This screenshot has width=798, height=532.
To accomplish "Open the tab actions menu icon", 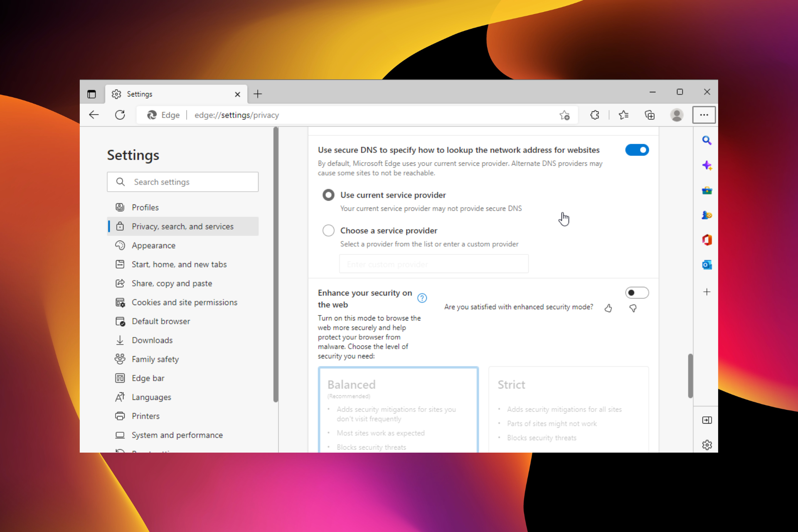I will [91, 94].
